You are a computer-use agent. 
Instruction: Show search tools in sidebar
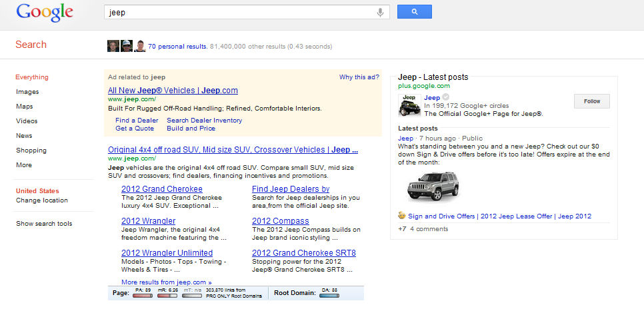[44, 224]
